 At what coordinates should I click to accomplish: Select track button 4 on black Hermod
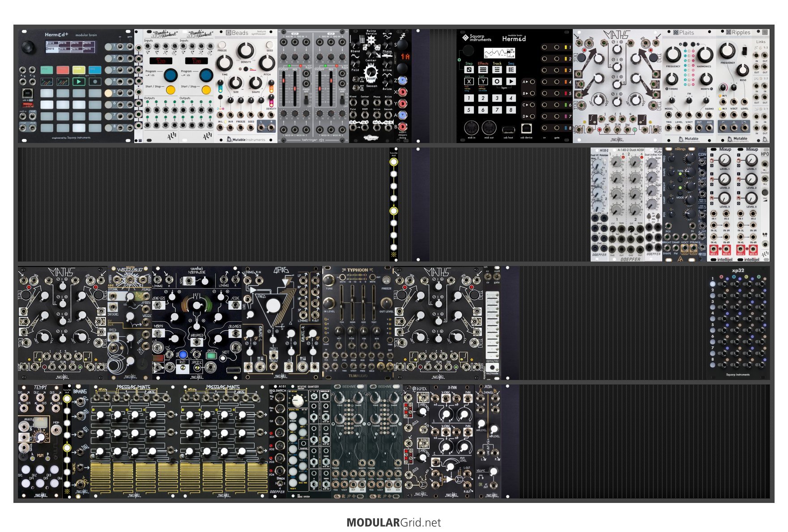click(x=511, y=98)
